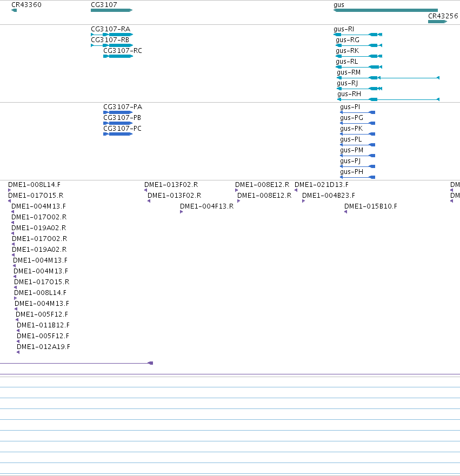Click the purple arrow glyph beneath DME1-015B10.F

(346, 212)
